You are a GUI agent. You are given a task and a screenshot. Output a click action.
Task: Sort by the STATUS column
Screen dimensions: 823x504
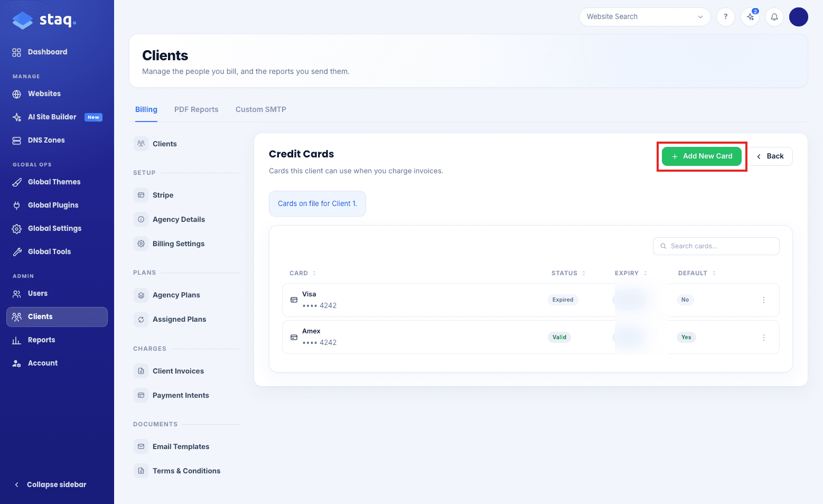pos(568,273)
